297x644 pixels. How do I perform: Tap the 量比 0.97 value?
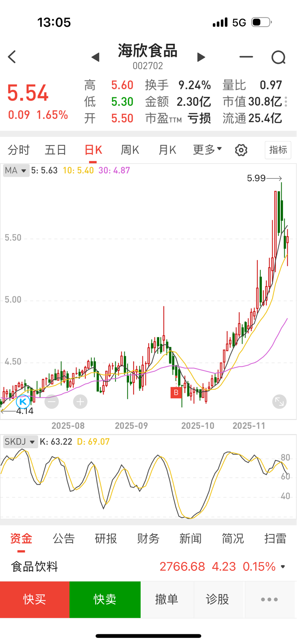coord(271,85)
